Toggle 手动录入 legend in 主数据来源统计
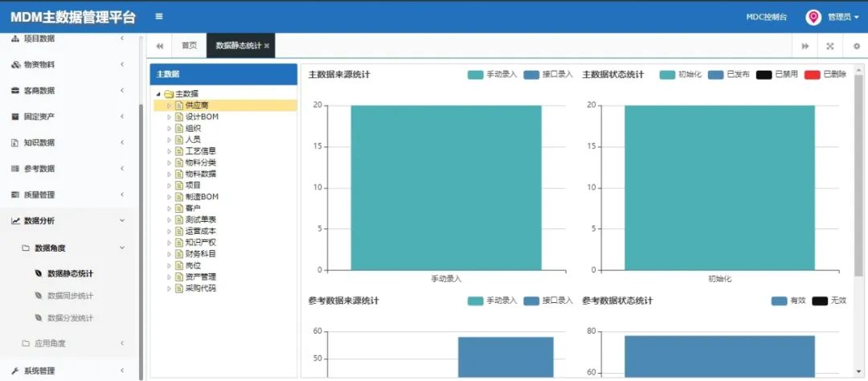 pos(492,75)
